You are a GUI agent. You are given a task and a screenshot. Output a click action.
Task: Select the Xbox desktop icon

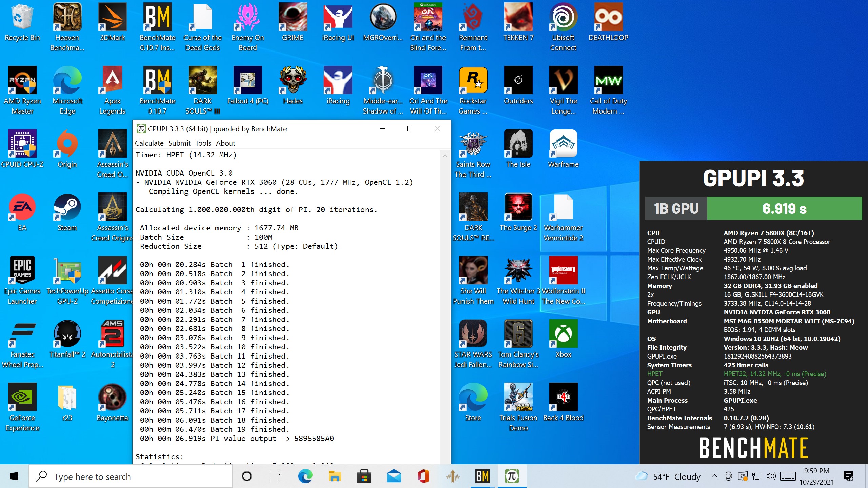pyautogui.click(x=563, y=339)
